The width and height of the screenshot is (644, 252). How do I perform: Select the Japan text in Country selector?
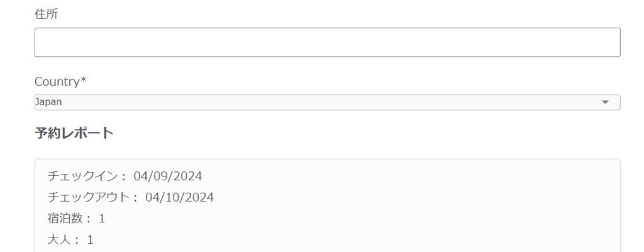48,102
